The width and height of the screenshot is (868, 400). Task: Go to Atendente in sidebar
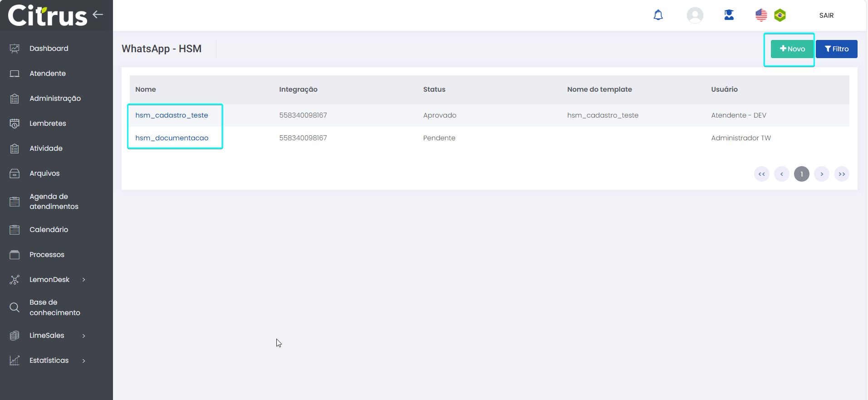pos(47,74)
